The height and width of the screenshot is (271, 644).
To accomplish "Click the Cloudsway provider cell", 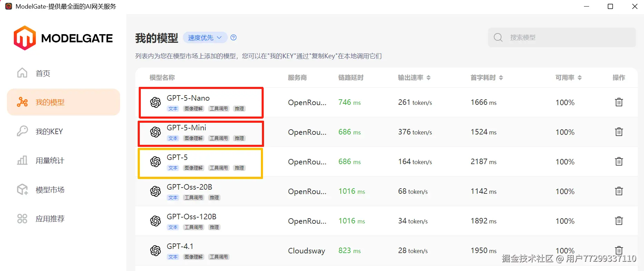I will [x=306, y=251].
